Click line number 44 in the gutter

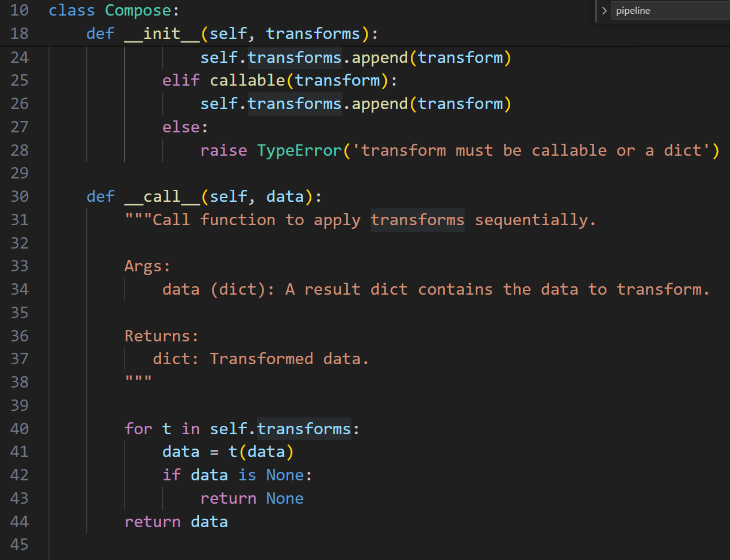pos(20,522)
